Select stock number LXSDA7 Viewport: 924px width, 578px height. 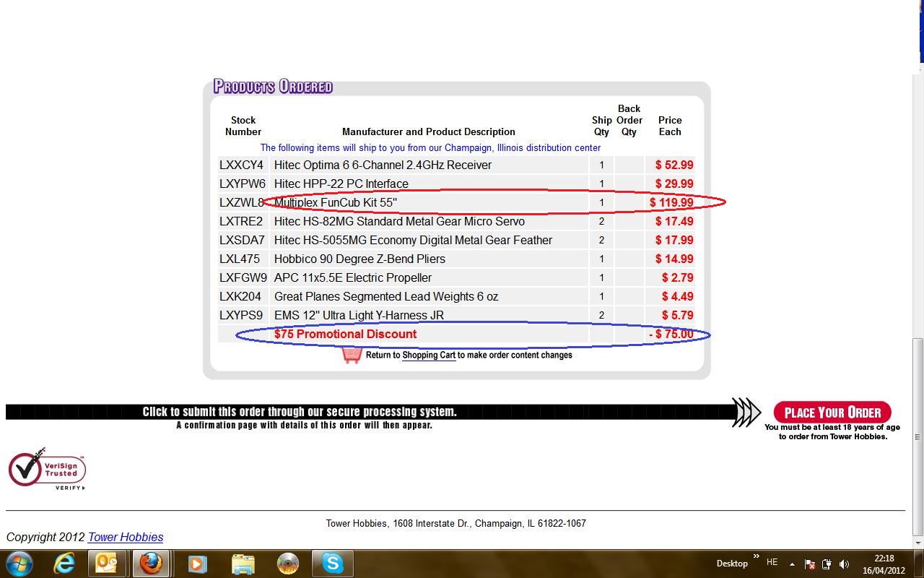click(242, 240)
